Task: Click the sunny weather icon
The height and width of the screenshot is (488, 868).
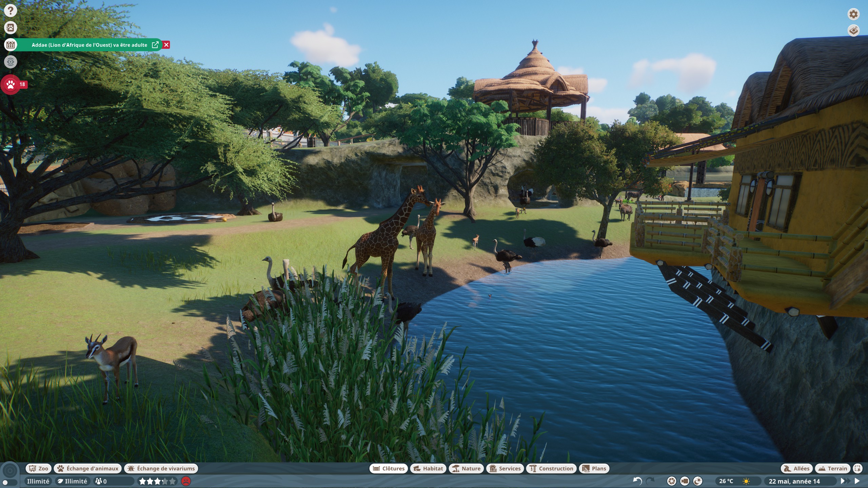Action: click(x=746, y=481)
